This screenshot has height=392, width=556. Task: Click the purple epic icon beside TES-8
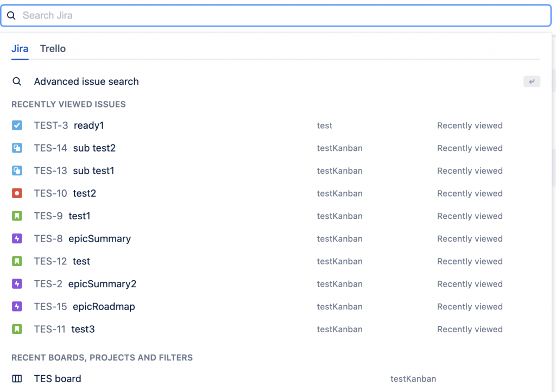click(17, 239)
